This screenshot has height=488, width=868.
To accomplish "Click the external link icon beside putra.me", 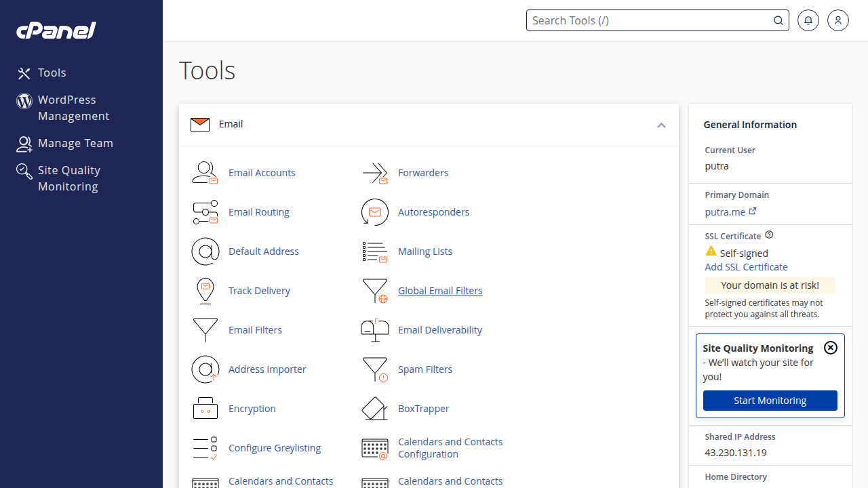I will tap(753, 211).
